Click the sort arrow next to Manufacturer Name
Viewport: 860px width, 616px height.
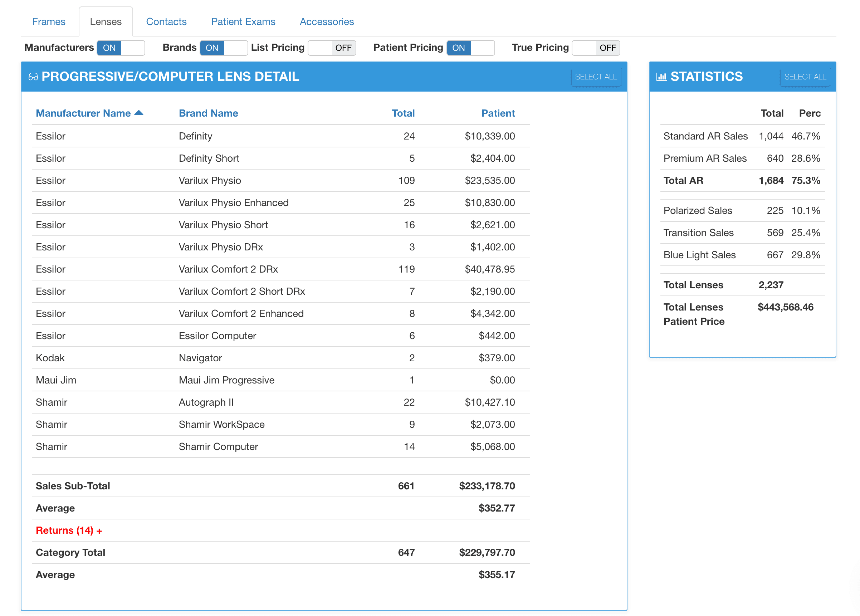click(139, 113)
